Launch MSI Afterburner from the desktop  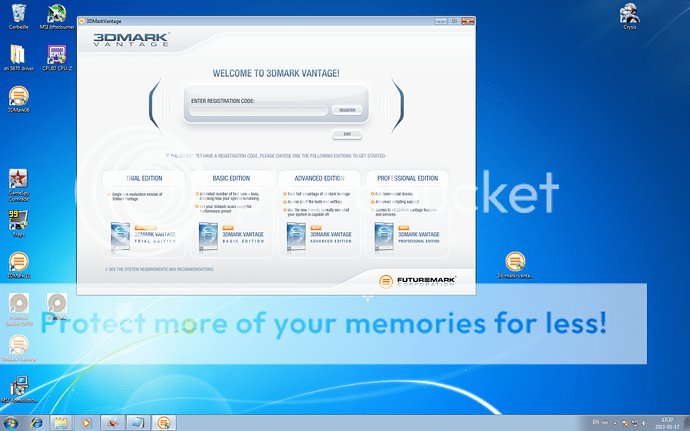pyautogui.click(x=58, y=15)
